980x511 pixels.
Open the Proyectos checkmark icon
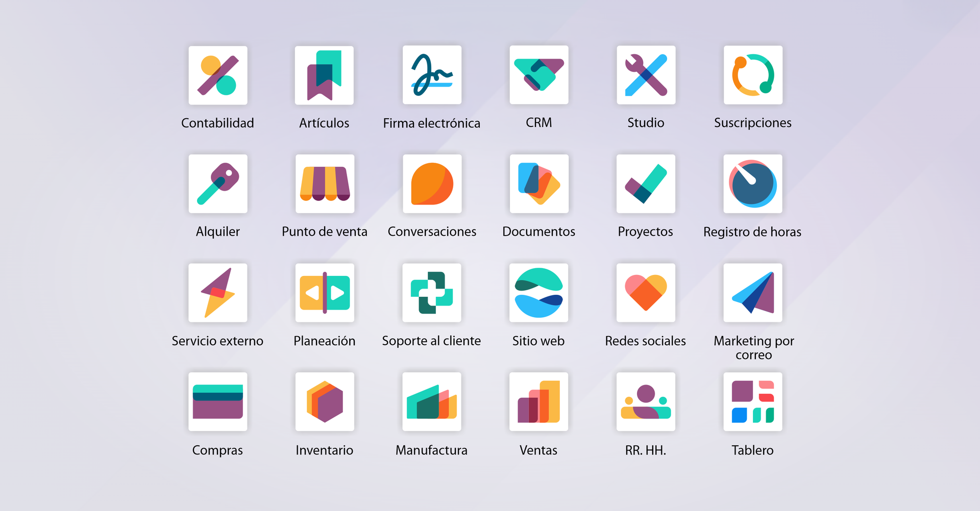[x=646, y=184]
